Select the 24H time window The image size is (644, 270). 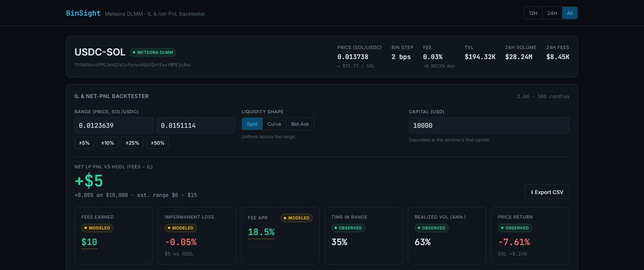coord(552,13)
